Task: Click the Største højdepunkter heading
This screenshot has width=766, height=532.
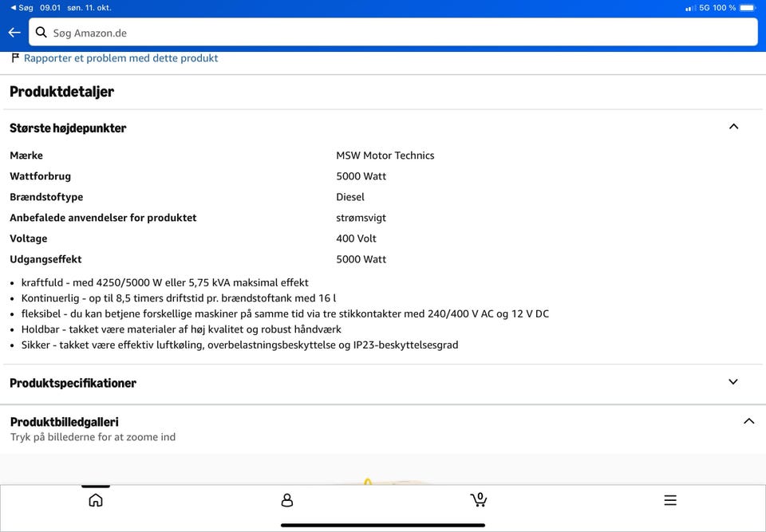Action: click(x=68, y=128)
